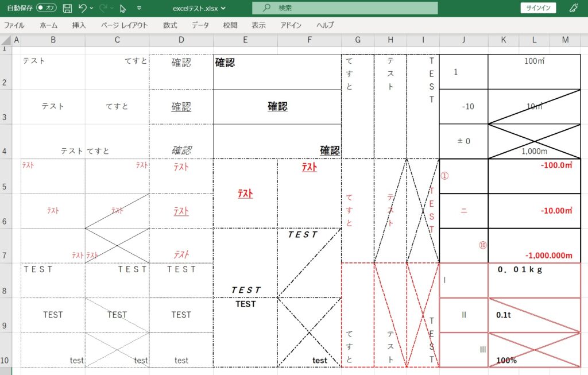This screenshot has width=588, height=375.
Task: Select the mouse/touch mode pointer icon
Action: (x=122, y=8)
